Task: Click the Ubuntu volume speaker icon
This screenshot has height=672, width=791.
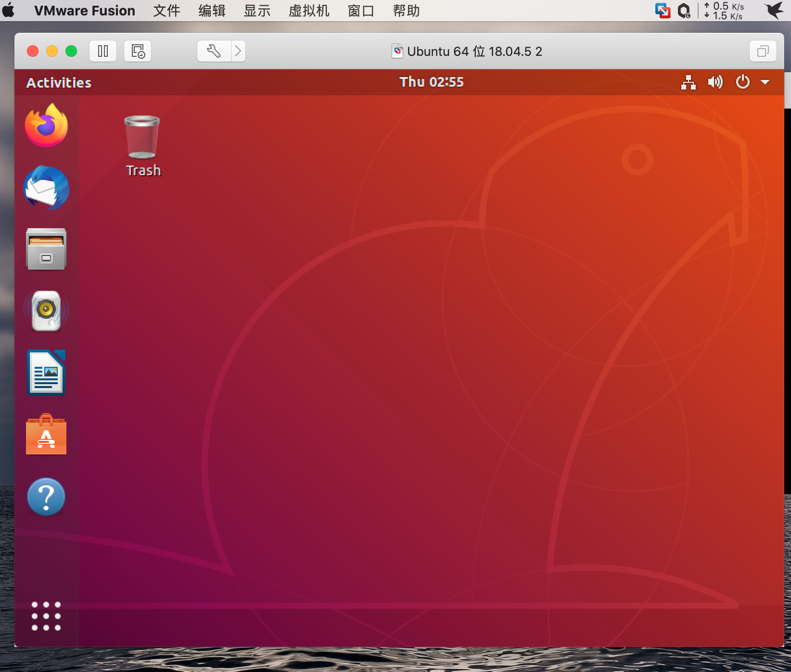Action: (x=715, y=82)
